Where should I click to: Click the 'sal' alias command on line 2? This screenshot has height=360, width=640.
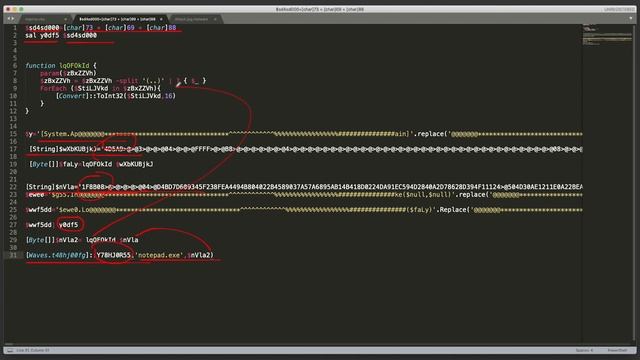[31, 36]
